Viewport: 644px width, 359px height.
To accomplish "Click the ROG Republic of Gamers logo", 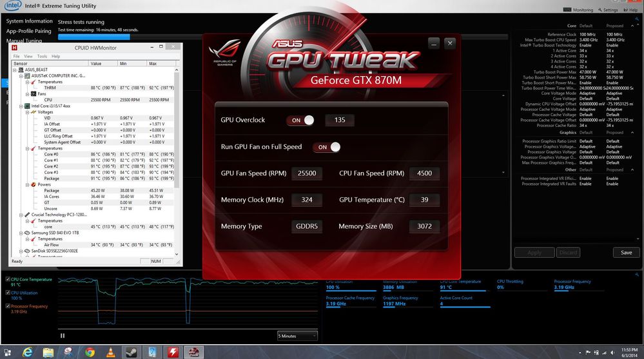I will tap(225, 52).
